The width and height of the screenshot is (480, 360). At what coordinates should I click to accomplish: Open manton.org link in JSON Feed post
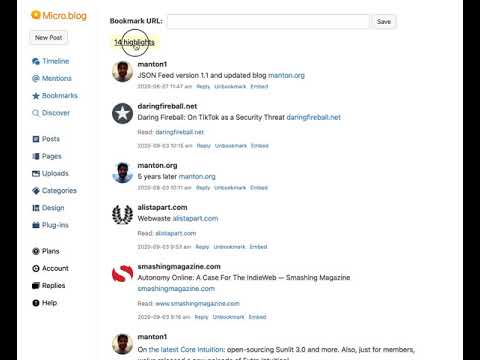pyautogui.click(x=286, y=76)
